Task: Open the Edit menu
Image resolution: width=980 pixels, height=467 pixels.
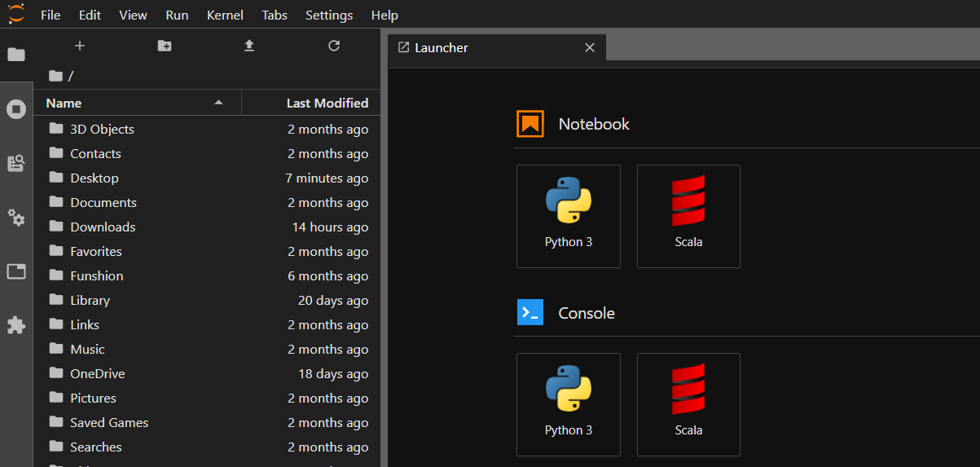Action: click(x=90, y=15)
